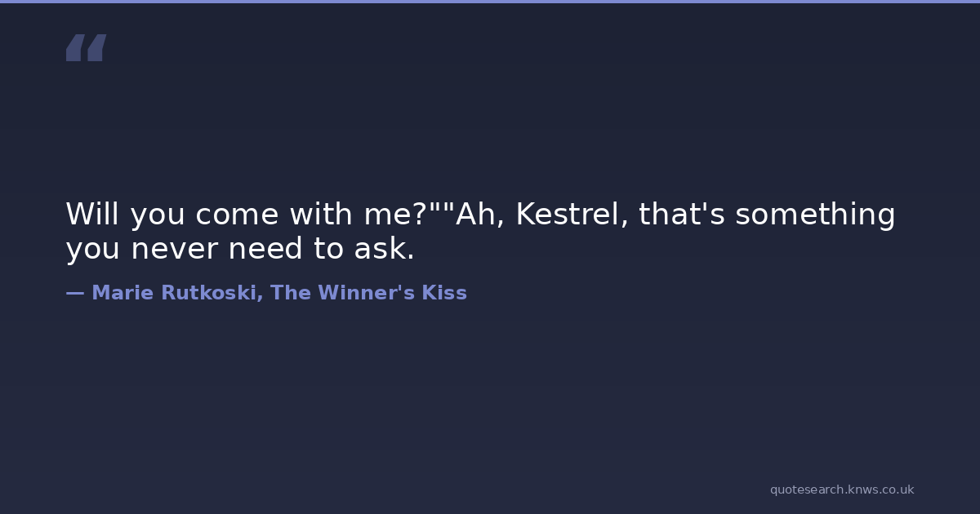The height and width of the screenshot is (514, 980).
Task: Open the book title The Winner's Kiss
Action: click(x=368, y=293)
